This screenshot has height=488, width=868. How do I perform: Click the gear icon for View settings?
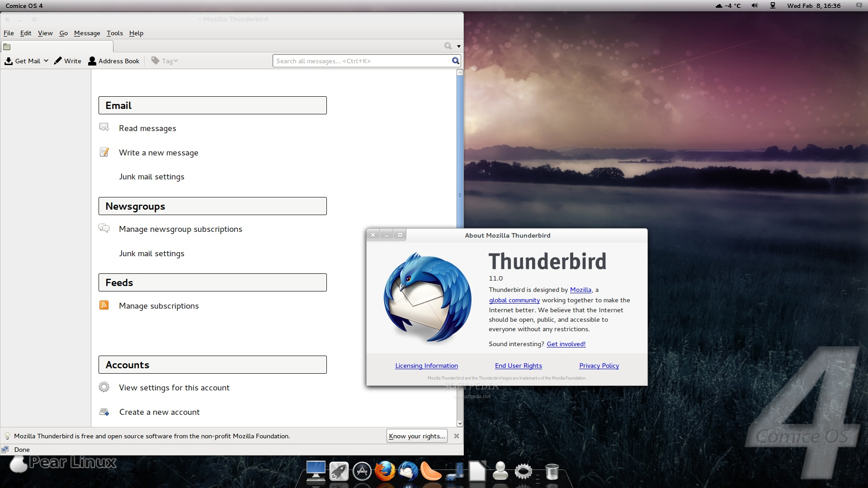click(104, 387)
